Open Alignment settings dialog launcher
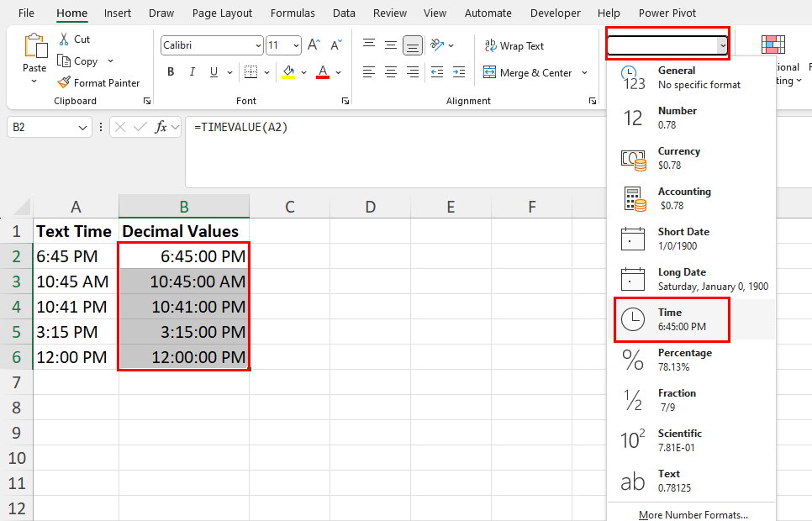 (x=593, y=101)
